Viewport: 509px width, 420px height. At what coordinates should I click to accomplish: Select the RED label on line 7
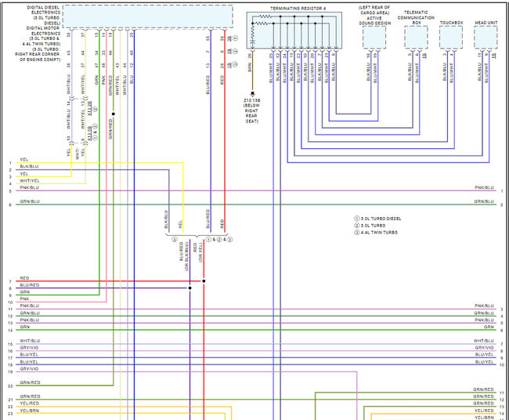point(24,278)
